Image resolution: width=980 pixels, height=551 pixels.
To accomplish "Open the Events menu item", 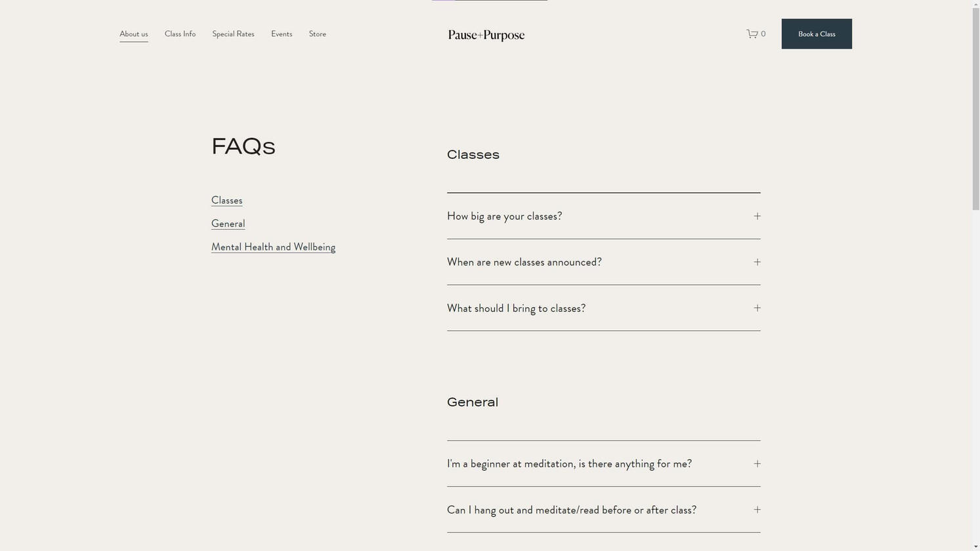I will (281, 33).
